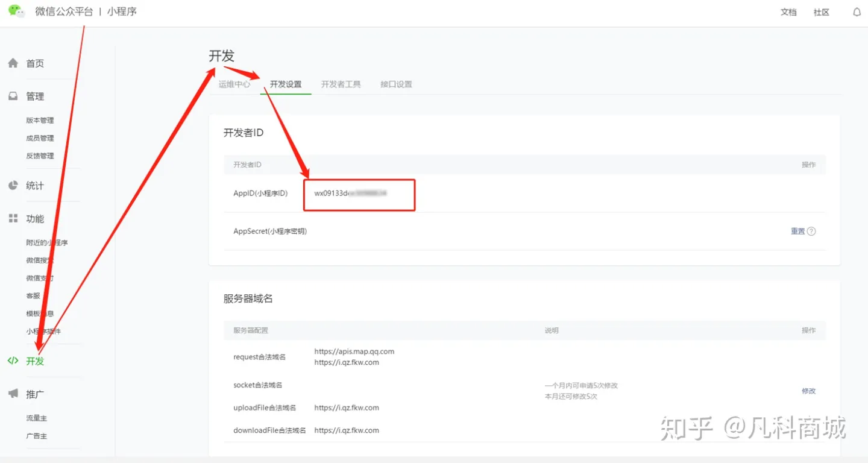The height and width of the screenshot is (463, 868).
Task: Select the 首页 home icon
Action: pyautogui.click(x=13, y=63)
